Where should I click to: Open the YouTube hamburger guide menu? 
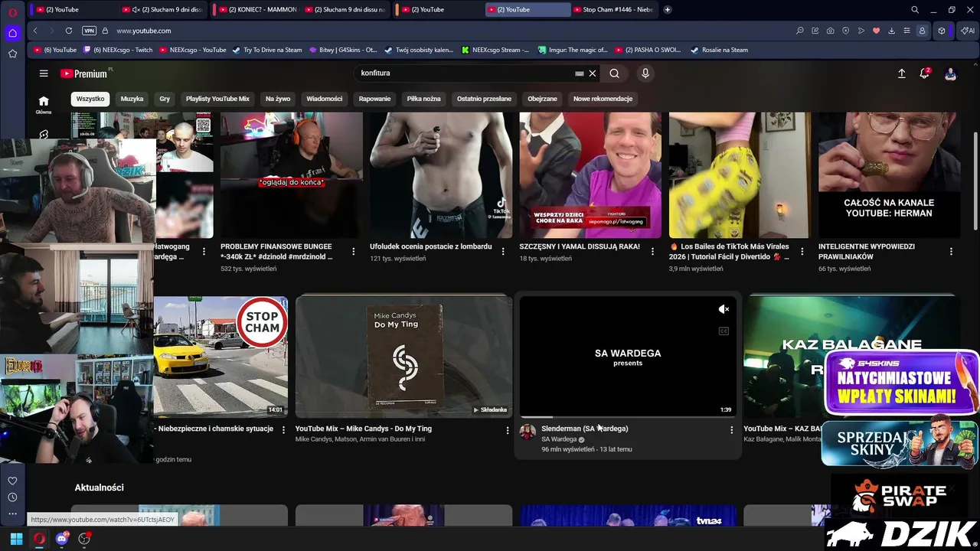[x=44, y=73]
